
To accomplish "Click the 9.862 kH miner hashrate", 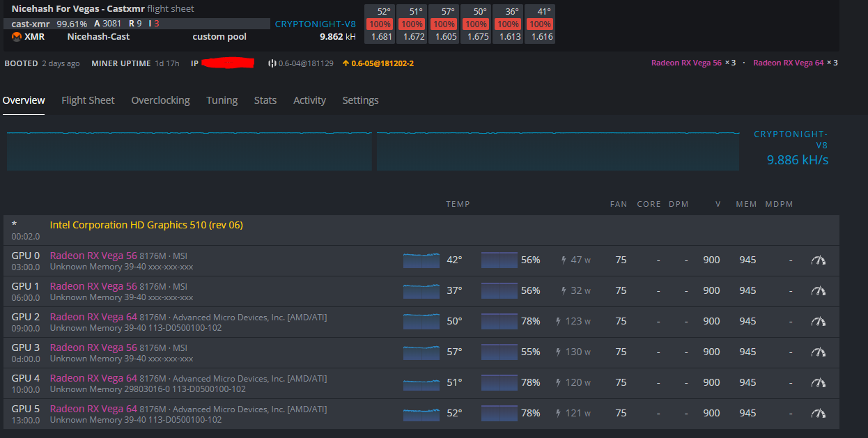I will click(x=338, y=36).
